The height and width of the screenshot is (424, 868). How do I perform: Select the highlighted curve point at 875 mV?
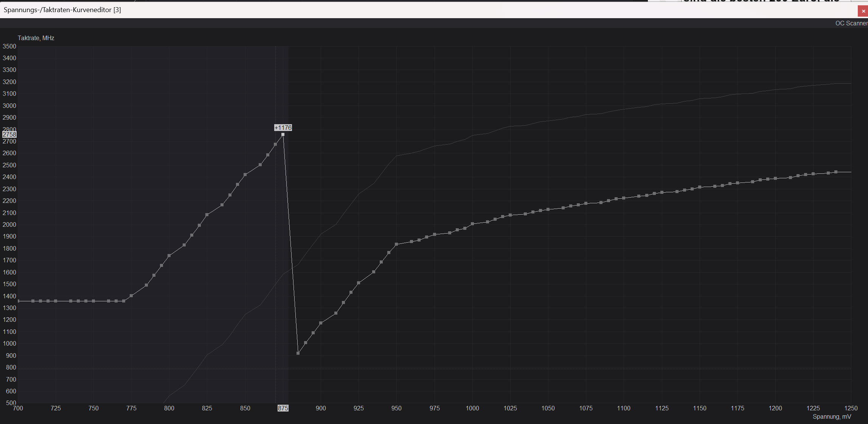[283, 134]
